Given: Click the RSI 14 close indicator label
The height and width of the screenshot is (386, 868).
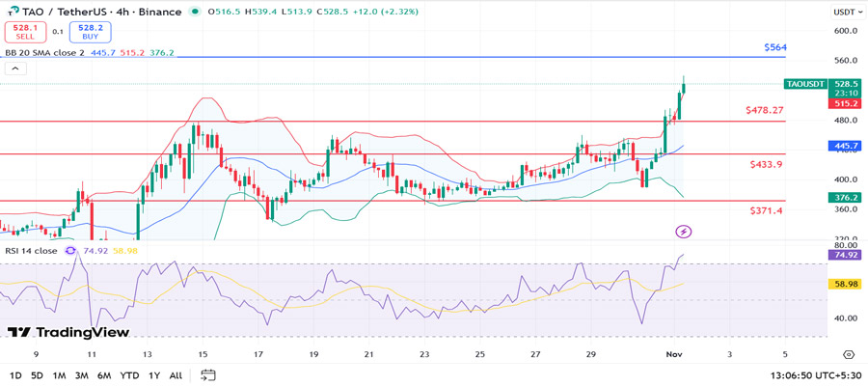Looking at the screenshot, I should point(32,250).
